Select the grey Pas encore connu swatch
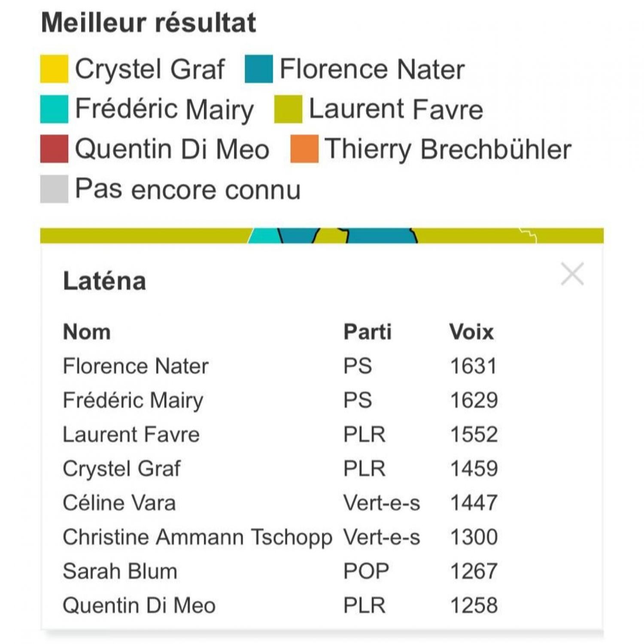 pos(54,188)
